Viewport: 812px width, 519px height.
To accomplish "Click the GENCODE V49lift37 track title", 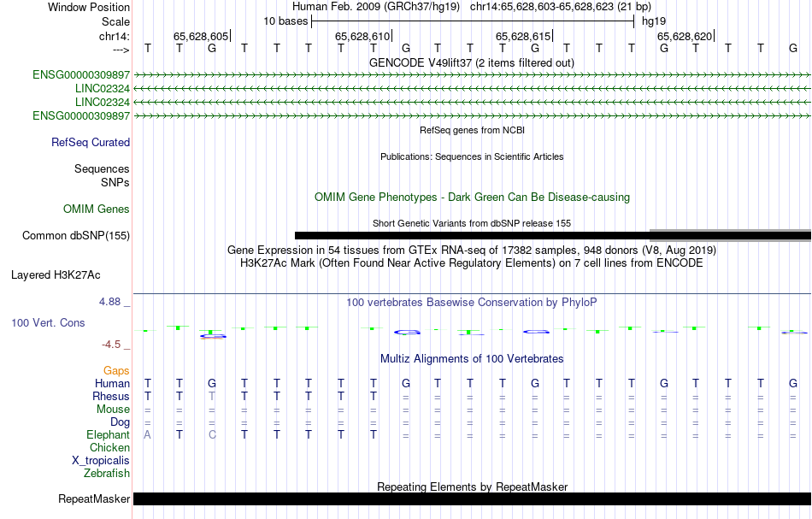I will [x=471, y=62].
